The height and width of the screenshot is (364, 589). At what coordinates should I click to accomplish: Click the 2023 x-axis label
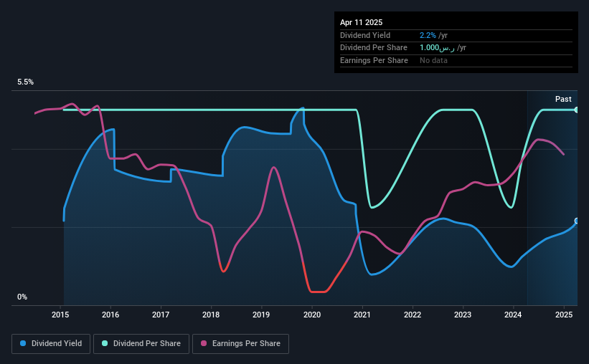coord(463,315)
